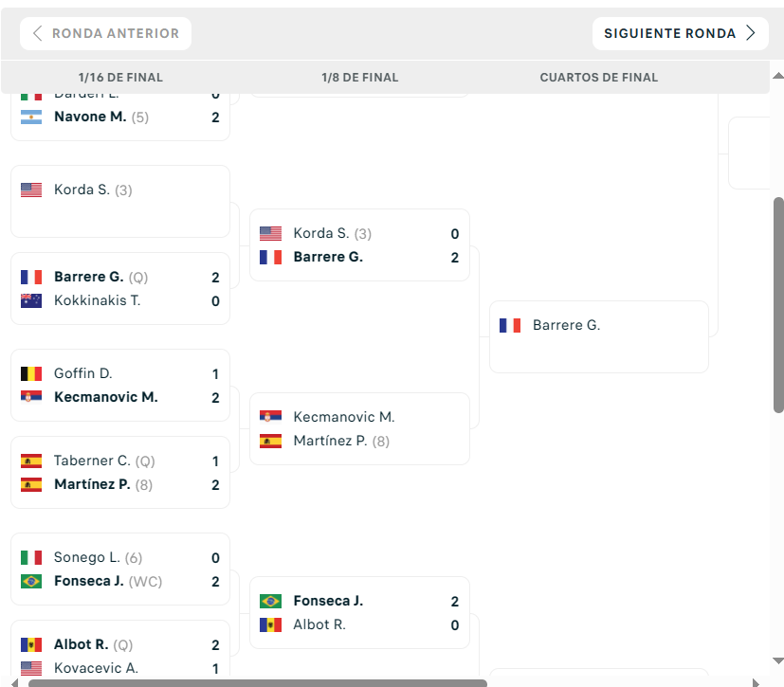Click the horizontal scrollbar thumb

click(x=258, y=682)
